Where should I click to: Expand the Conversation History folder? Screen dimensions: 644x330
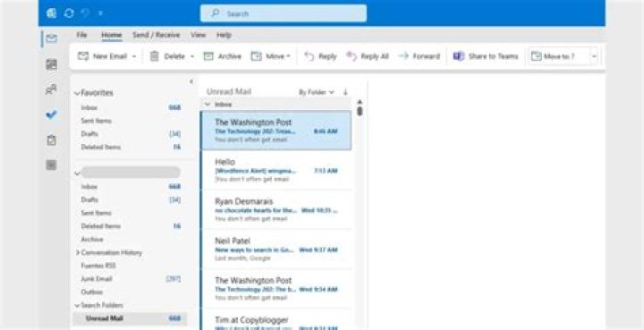(x=78, y=252)
